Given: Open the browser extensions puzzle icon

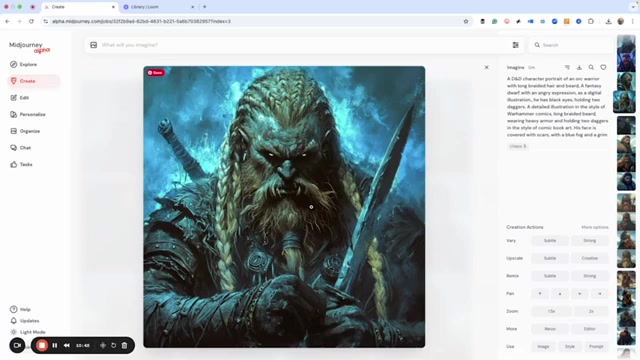Looking at the screenshot, I should tap(591, 21).
